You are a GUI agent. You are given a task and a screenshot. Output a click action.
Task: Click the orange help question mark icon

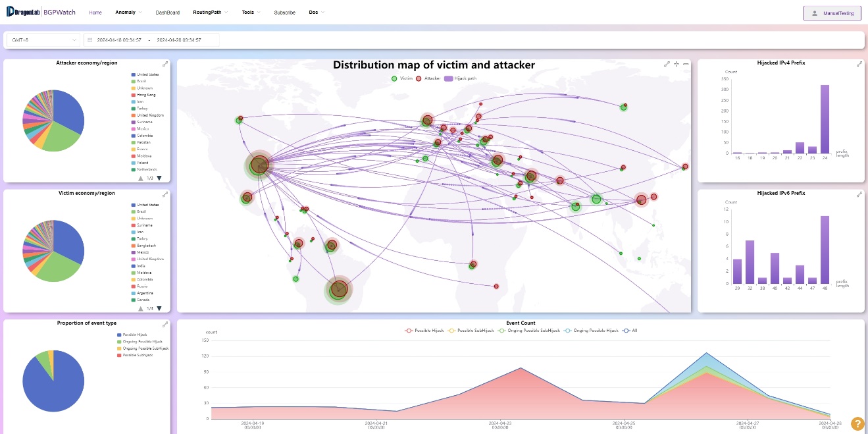coord(857,423)
